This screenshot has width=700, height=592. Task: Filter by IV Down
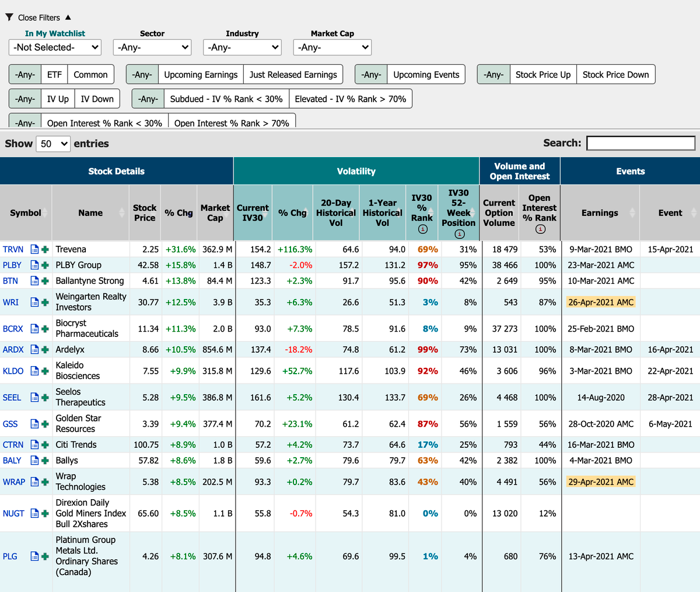point(97,99)
